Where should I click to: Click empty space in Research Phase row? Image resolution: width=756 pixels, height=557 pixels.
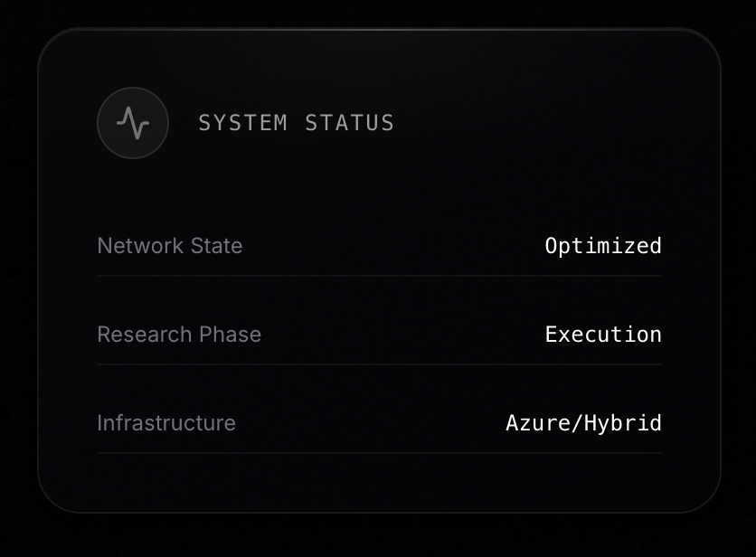pos(398,335)
